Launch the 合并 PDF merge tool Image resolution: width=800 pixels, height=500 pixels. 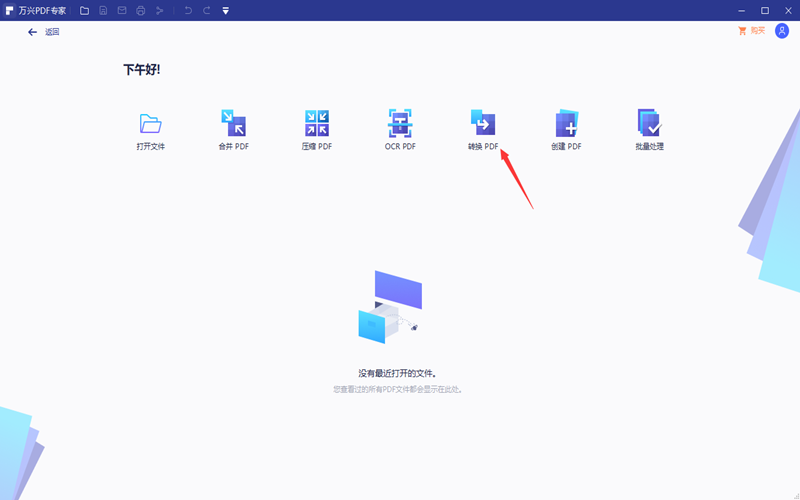(234, 123)
